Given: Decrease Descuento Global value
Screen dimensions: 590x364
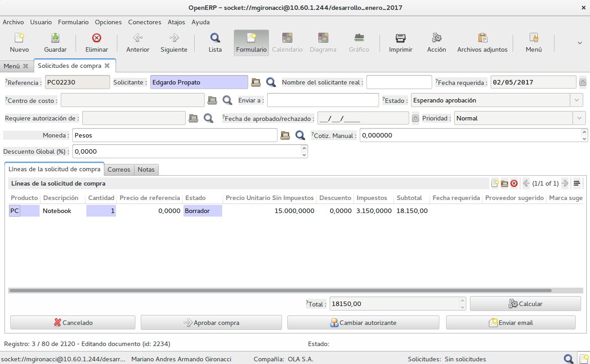Looking at the screenshot, I should (x=304, y=155).
